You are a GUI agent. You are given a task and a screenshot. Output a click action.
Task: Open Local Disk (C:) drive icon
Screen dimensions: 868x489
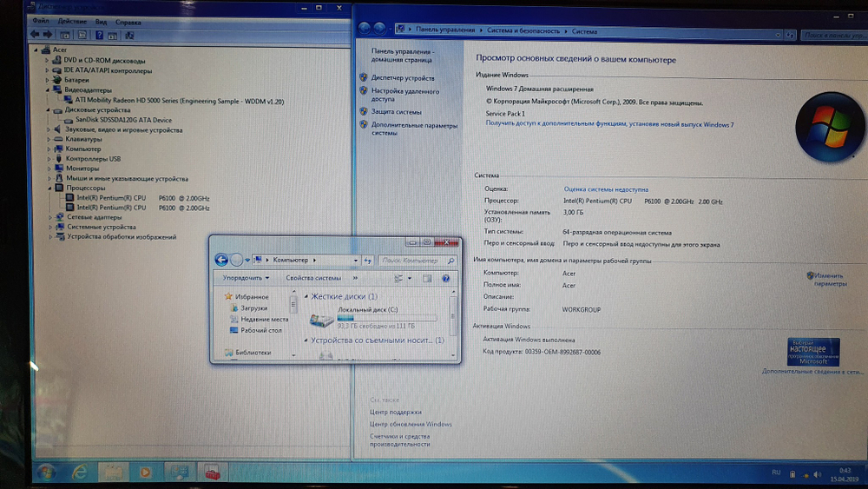[319, 319]
